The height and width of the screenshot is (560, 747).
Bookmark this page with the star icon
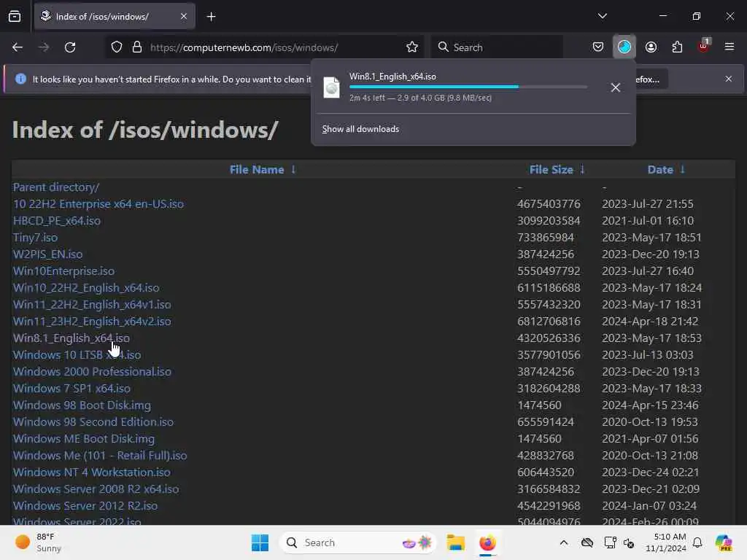pos(412,47)
